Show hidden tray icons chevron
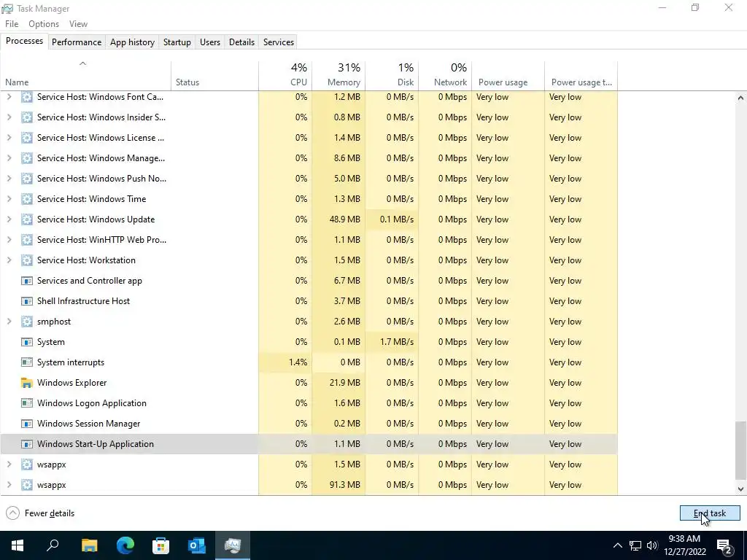 click(617, 545)
